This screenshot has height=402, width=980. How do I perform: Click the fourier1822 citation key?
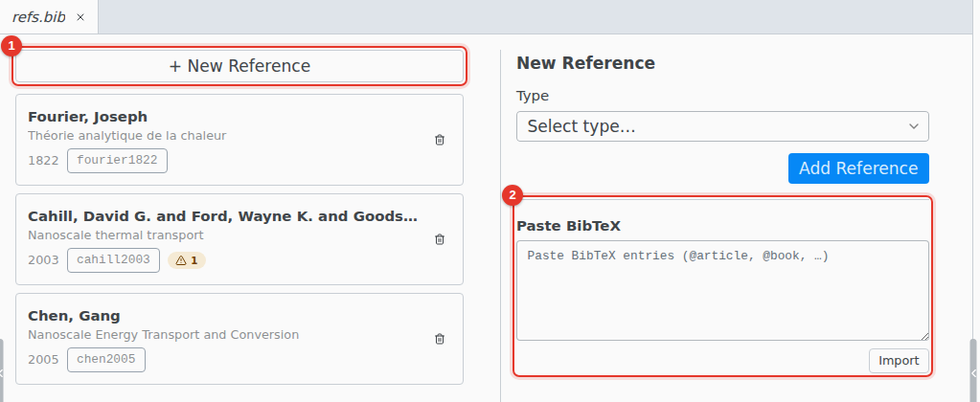pyautogui.click(x=117, y=161)
